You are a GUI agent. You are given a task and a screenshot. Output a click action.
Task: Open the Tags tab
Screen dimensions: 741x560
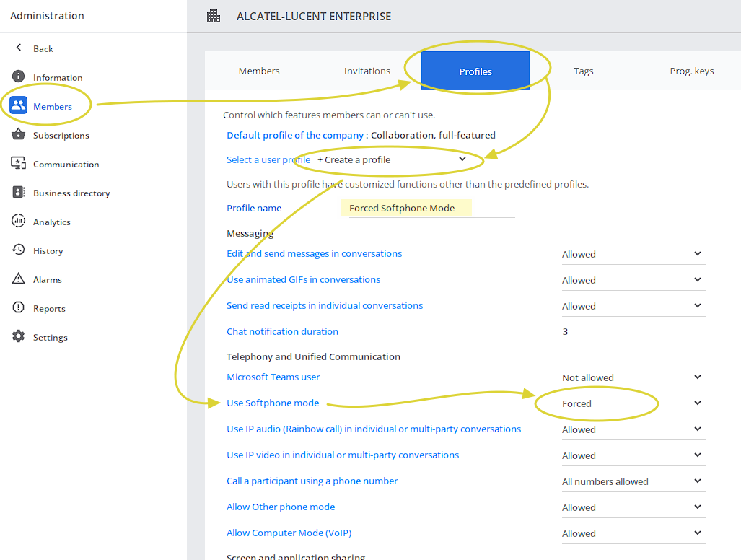[x=584, y=71]
